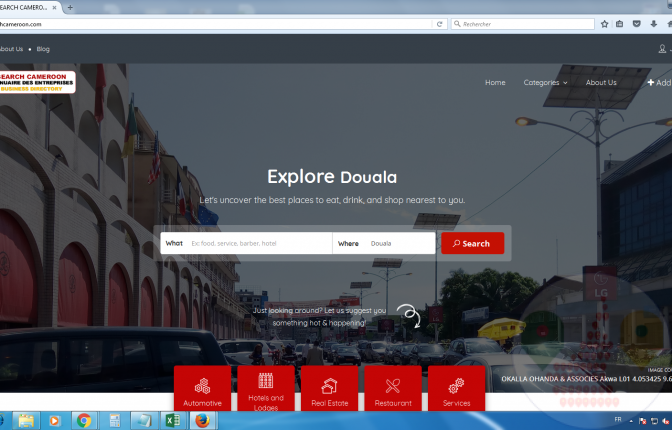The width and height of the screenshot is (672, 430).
Task: Click the browser address bar
Action: coord(216,24)
